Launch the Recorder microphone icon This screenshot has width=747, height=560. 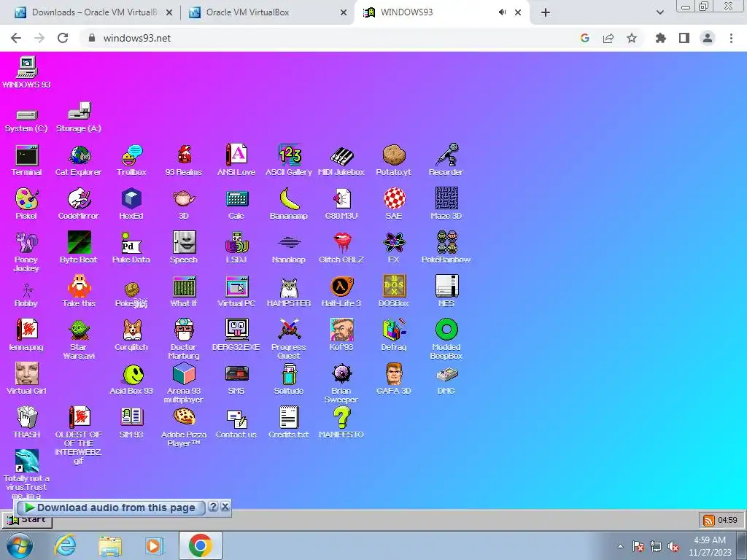click(x=446, y=160)
